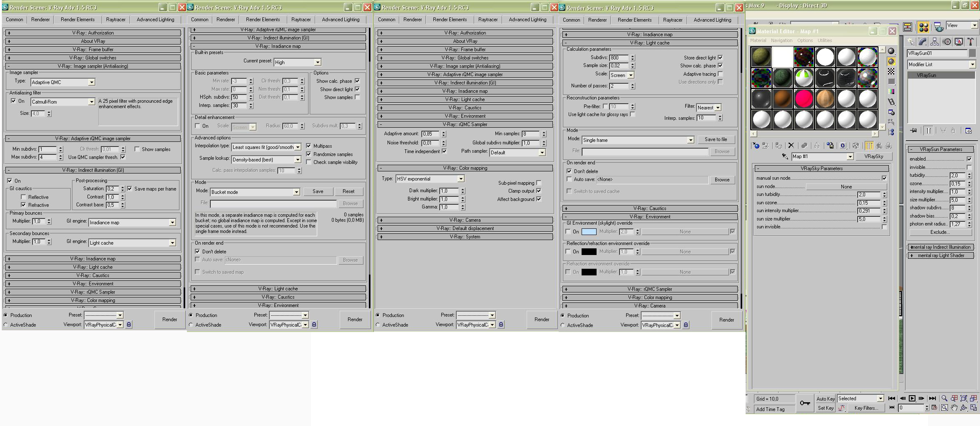The height and width of the screenshot is (426, 980).
Task: Switch to the Motion command panel tab
Action: [x=947, y=42]
